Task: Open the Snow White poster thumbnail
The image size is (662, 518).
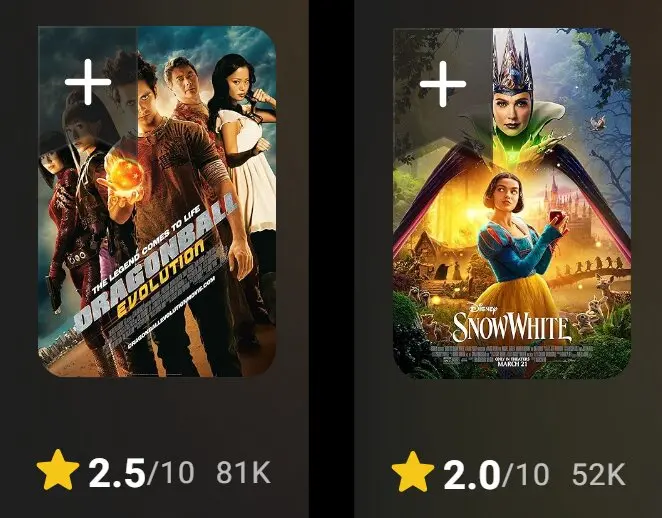Action: pos(512,203)
